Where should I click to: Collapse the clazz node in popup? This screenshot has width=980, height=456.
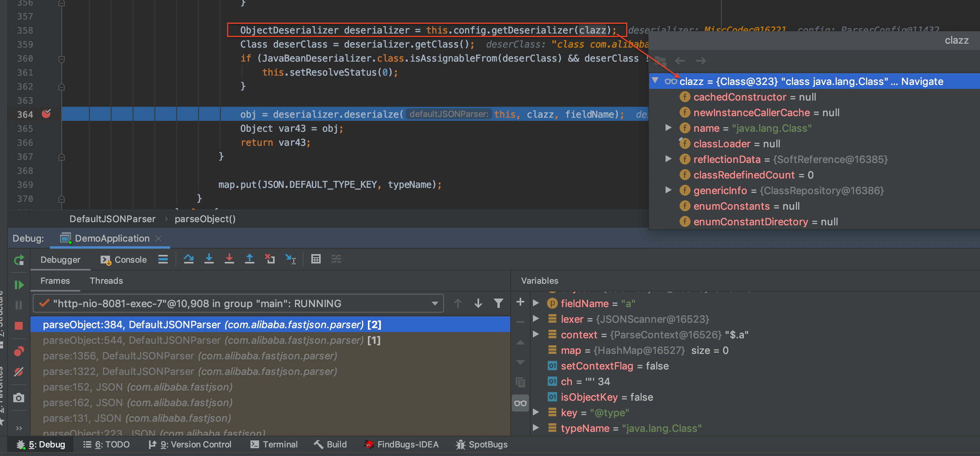(x=655, y=81)
